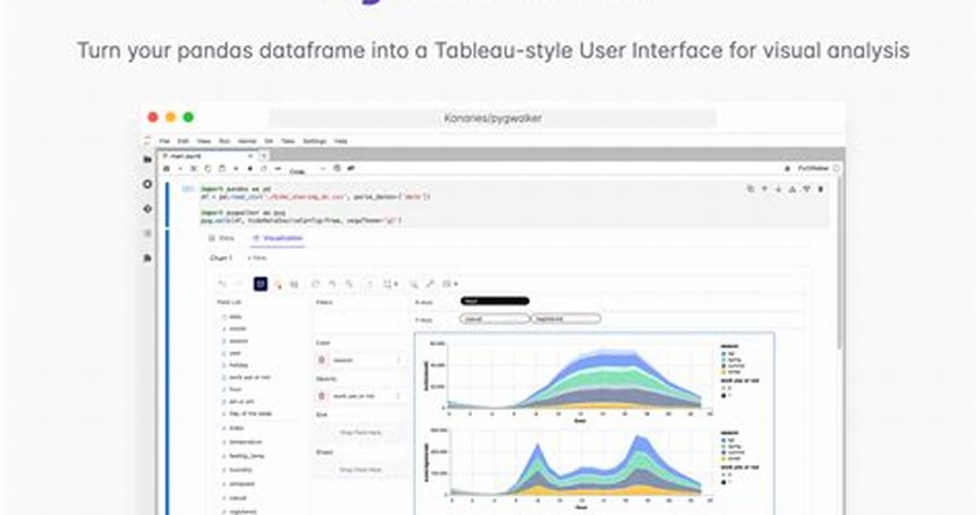Viewport: 980px width, 515px height.
Task: Open the Edit menu
Action: (183, 141)
